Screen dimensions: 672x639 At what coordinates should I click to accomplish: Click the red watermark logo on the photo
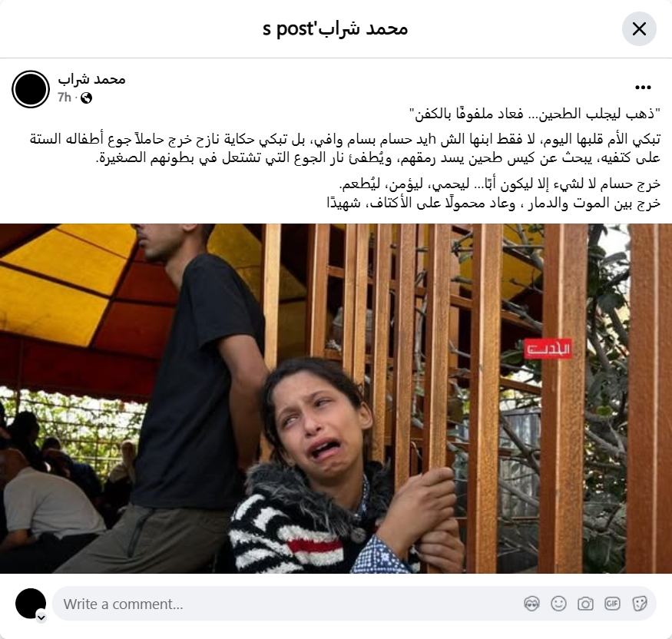tap(548, 349)
